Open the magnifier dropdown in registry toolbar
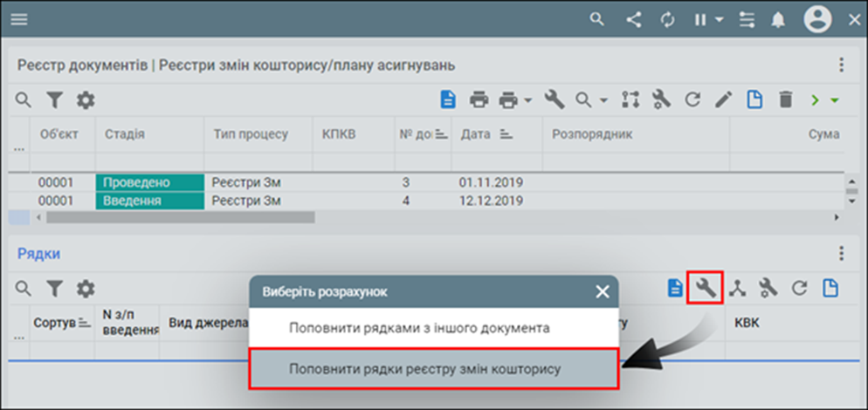 [x=603, y=100]
